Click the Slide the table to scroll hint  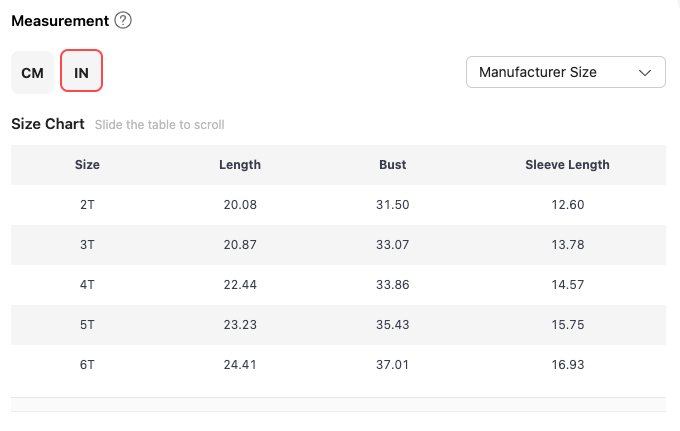point(160,126)
